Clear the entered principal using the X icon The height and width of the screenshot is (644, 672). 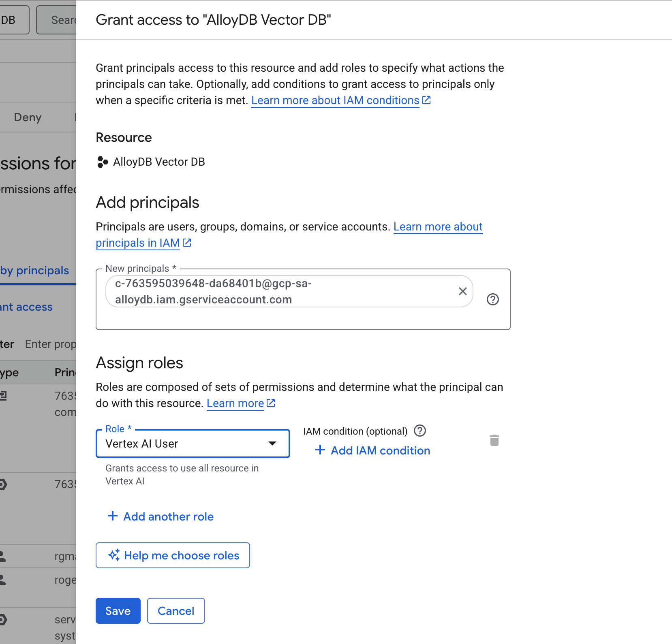462,291
